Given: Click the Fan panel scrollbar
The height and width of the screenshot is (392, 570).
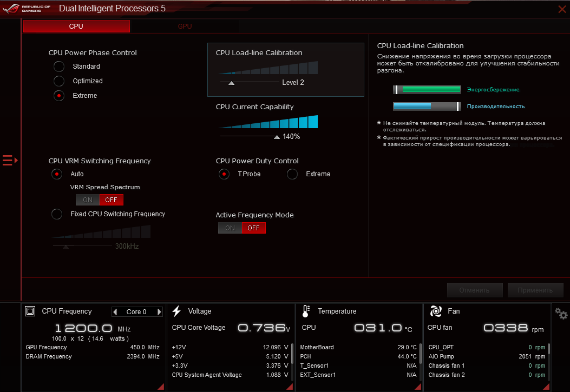Looking at the screenshot, I should point(548,349).
